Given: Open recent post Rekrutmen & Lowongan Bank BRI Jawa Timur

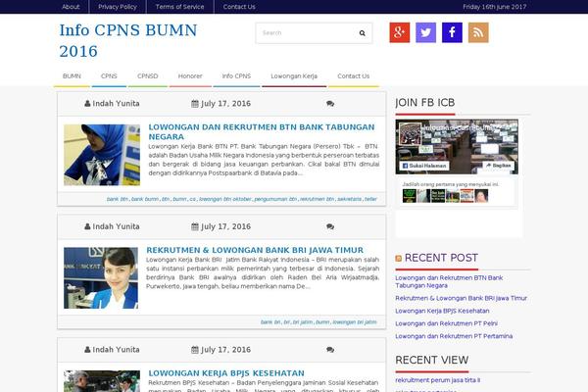Looking at the screenshot, I should click(461, 298).
